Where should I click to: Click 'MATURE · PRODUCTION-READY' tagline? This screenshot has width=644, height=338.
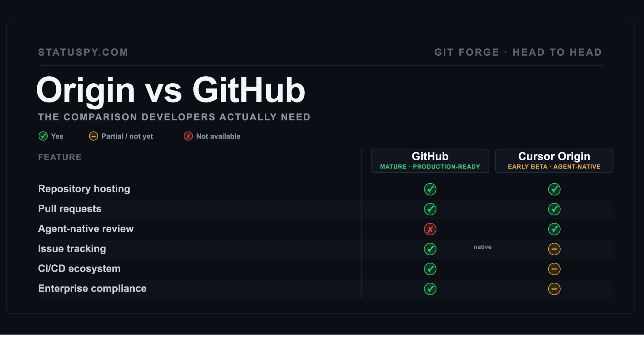[x=430, y=167]
